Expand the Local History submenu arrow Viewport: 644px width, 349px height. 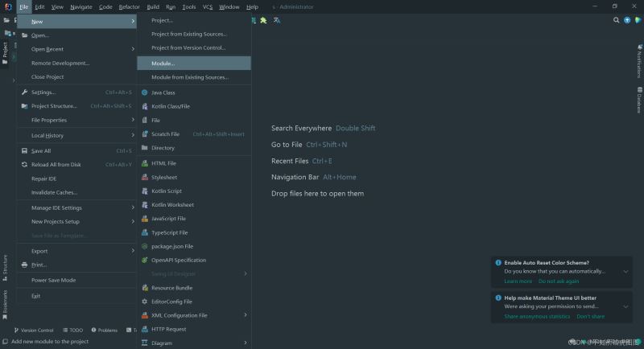[x=133, y=135]
